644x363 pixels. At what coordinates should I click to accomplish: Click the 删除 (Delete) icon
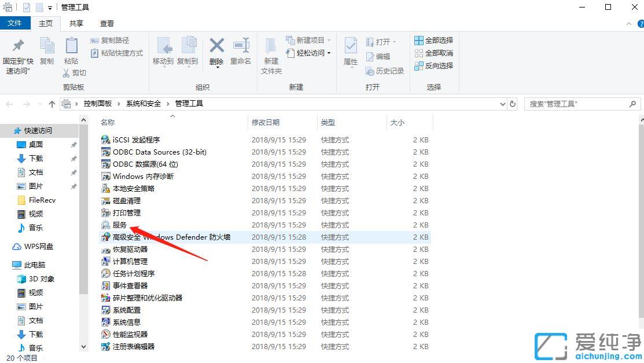click(x=216, y=49)
